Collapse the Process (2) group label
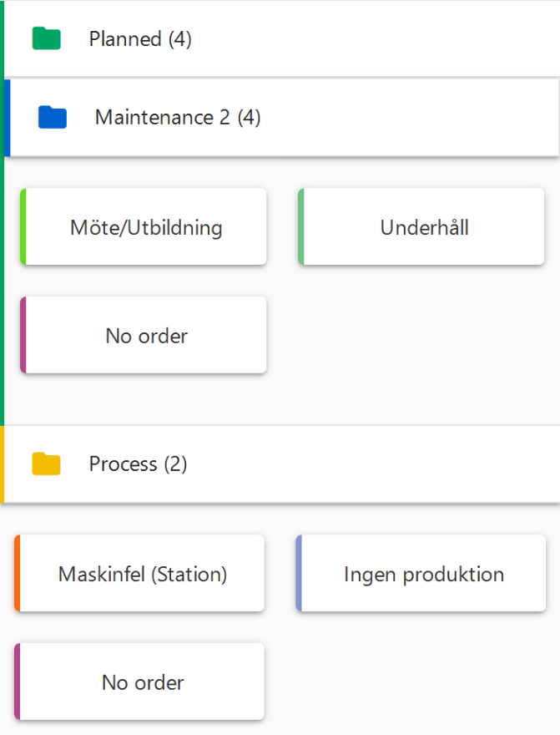 click(x=138, y=464)
